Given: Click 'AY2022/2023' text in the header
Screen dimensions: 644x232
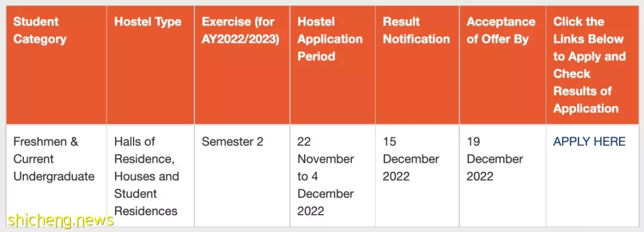Looking at the screenshot, I should click(x=240, y=39).
